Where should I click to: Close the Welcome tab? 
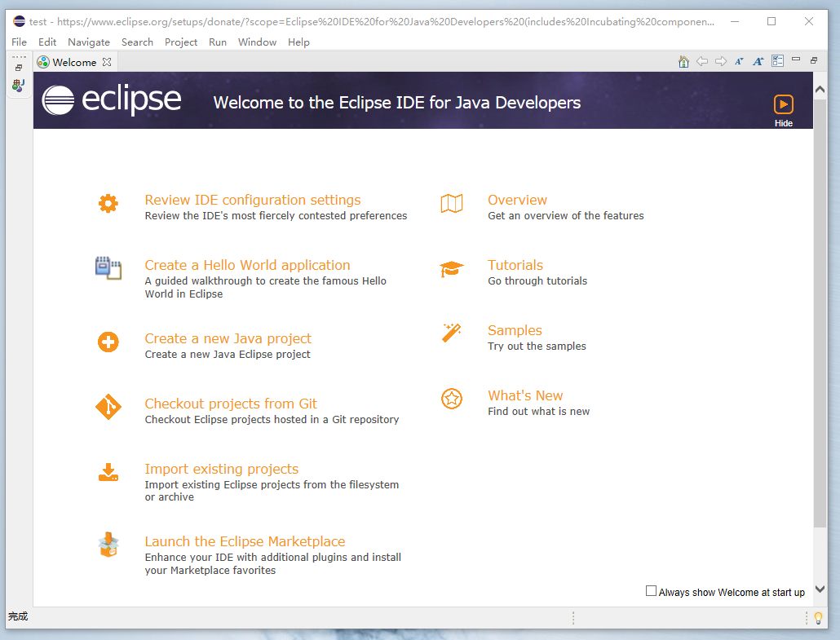[x=107, y=62]
